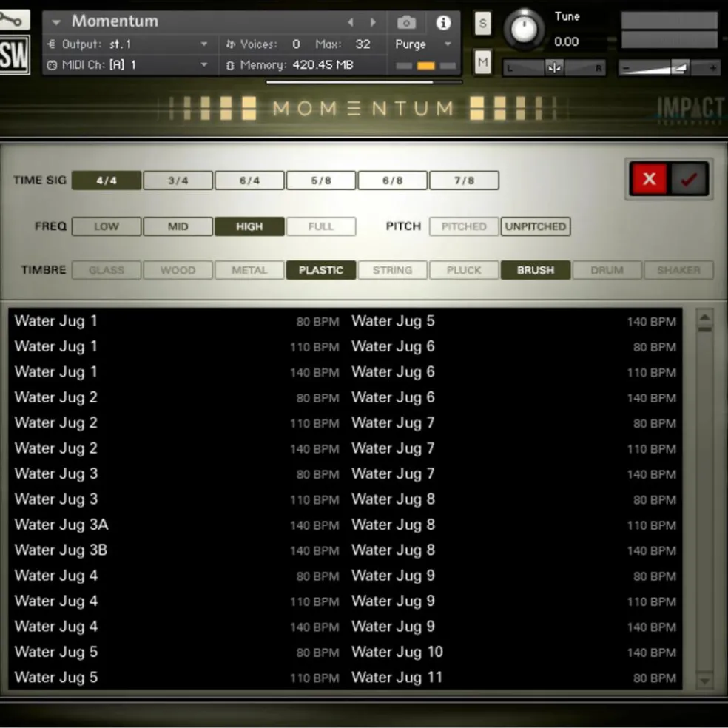Click the wrench settings icon
728x728 pixels.
(14, 19)
